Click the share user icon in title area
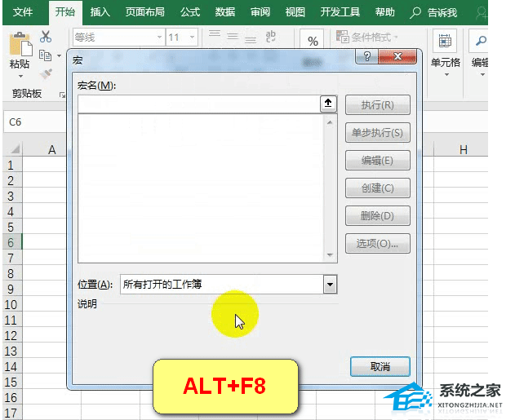This screenshot has width=515, height=420. click(x=482, y=12)
